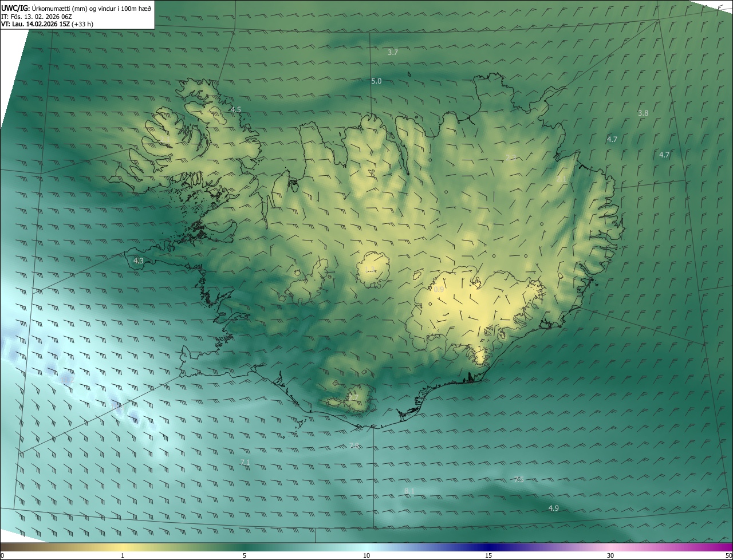The image size is (733, 560).
Task: Click the 7.8 value south of the coast
Action: pos(354,445)
